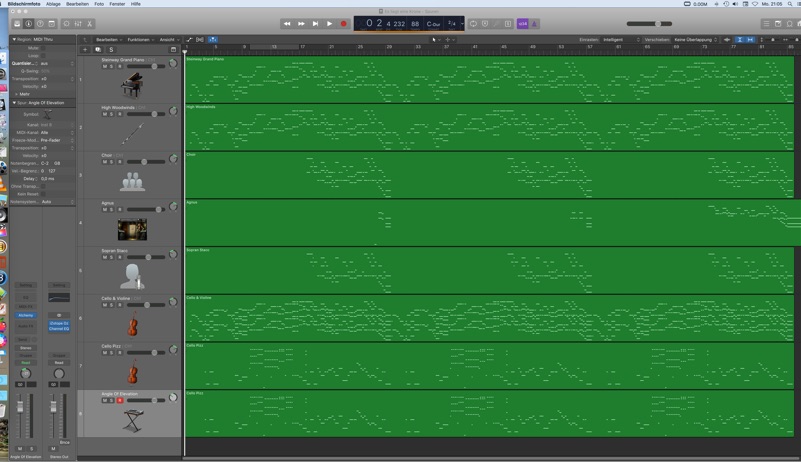The width and height of the screenshot is (801, 462).
Task: Open the Bearbeiten menu in menu bar
Action: (x=77, y=4)
